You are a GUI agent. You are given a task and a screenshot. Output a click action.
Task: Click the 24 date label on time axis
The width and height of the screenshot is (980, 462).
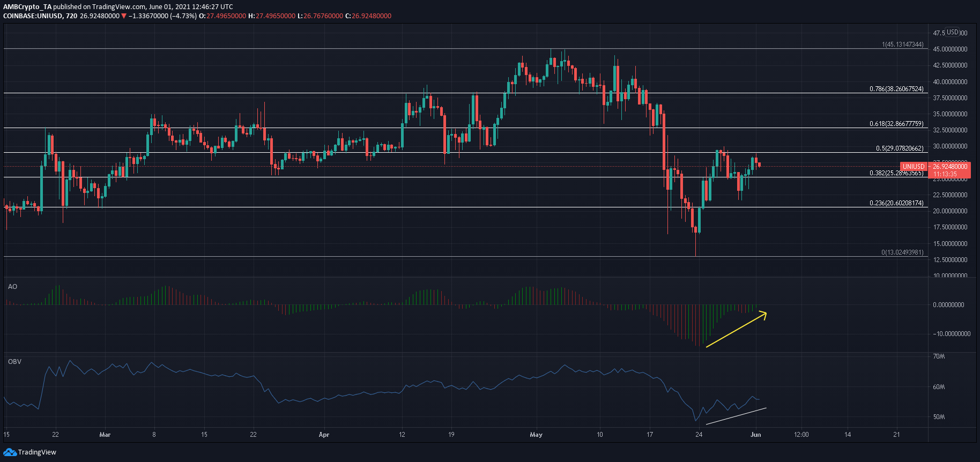point(699,435)
